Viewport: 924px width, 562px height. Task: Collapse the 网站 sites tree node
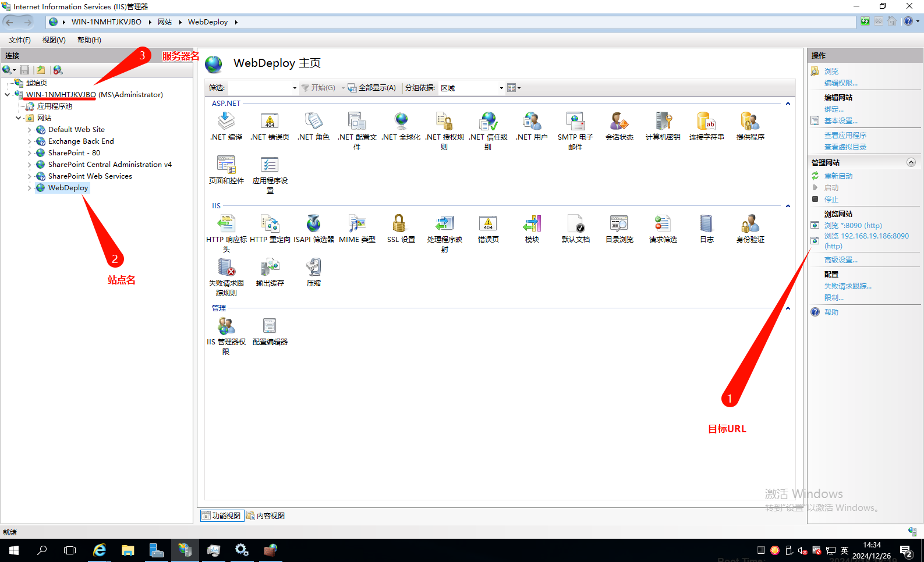[19, 118]
